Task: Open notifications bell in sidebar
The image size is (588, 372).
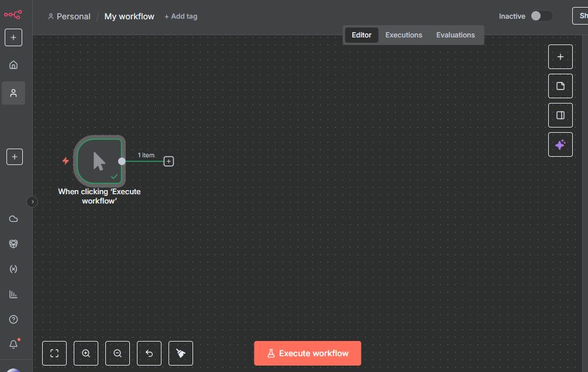Action: click(x=13, y=344)
